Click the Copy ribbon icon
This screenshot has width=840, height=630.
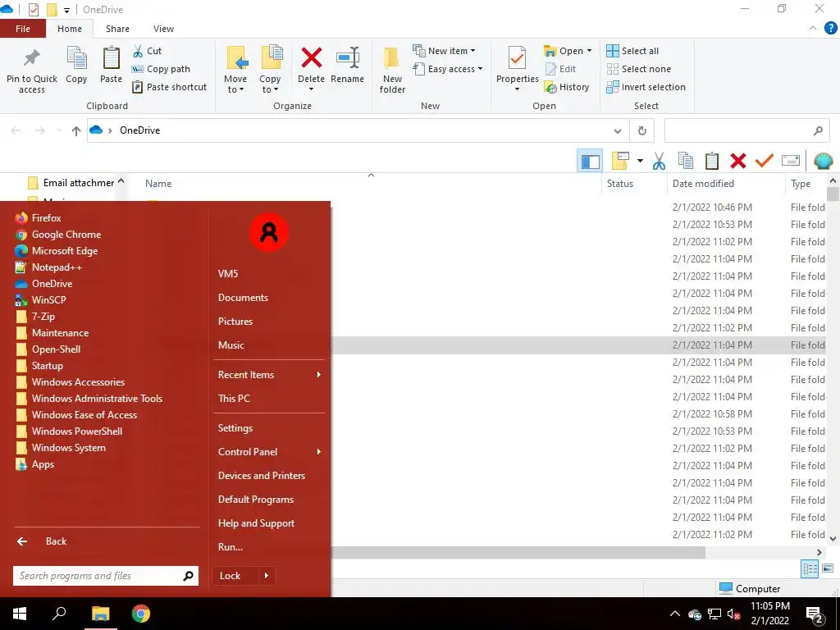click(x=76, y=57)
